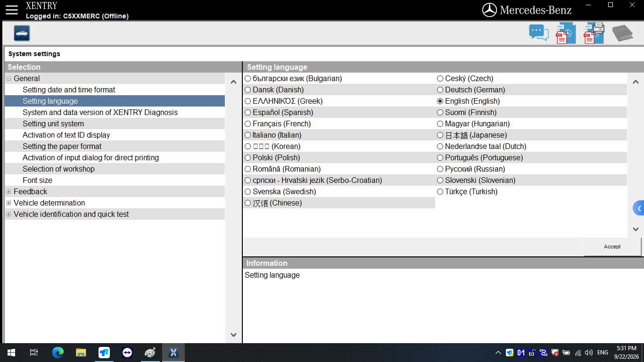
Task: Open the TeamViewer taskbar icon
Action: [127, 353]
